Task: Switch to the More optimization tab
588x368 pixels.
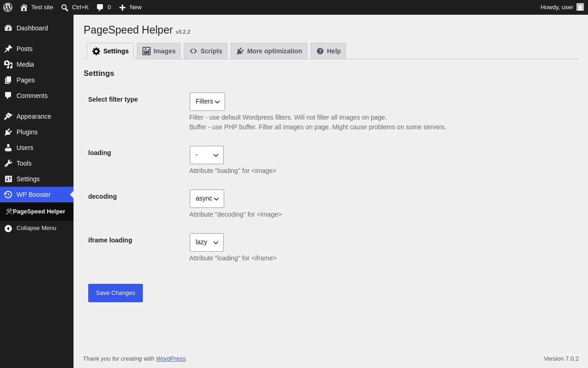Action: 269,51
